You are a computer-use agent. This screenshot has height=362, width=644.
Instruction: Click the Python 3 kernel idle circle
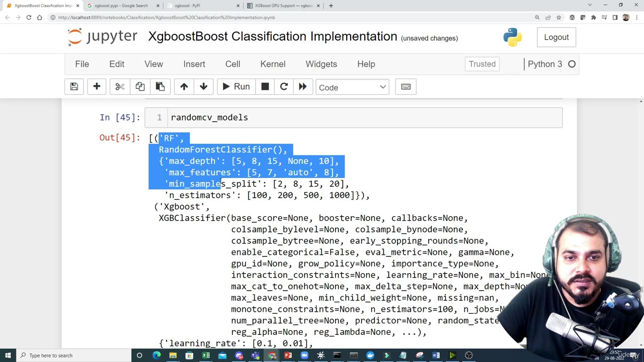coord(572,64)
